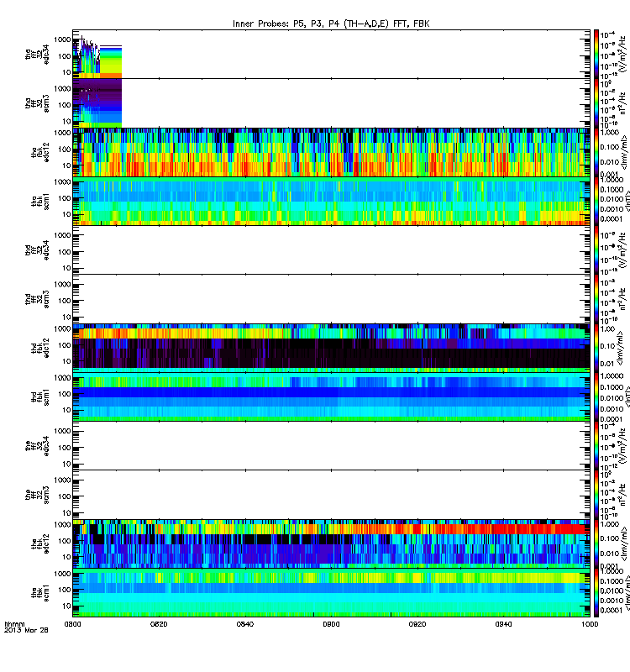Click inside the the fbk scm1 spectrogram
Viewport: 630px width, 672px height.
click(331, 593)
